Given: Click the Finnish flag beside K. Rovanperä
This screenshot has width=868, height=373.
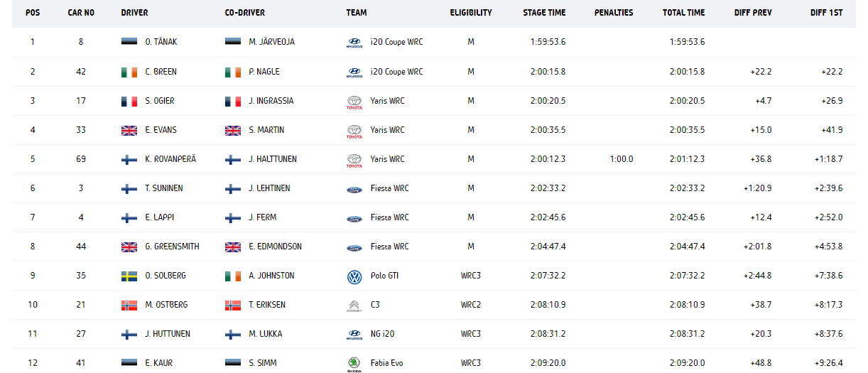Looking at the screenshot, I should tap(129, 159).
